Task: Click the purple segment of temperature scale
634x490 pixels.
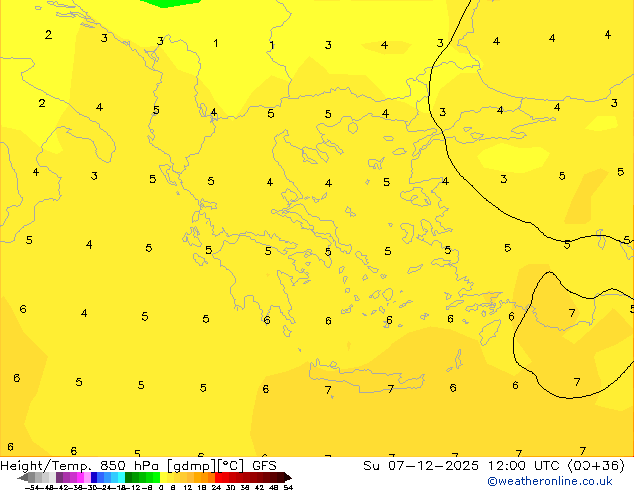Action: click(68, 477)
